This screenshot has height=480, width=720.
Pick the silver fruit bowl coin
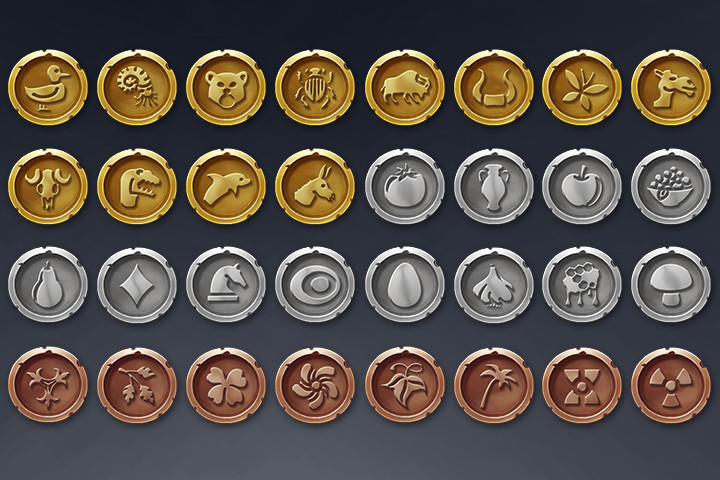tap(671, 186)
